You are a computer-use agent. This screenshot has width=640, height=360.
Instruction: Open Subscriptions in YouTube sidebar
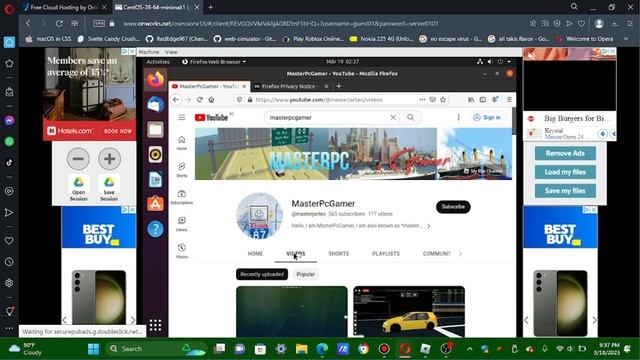(182, 197)
